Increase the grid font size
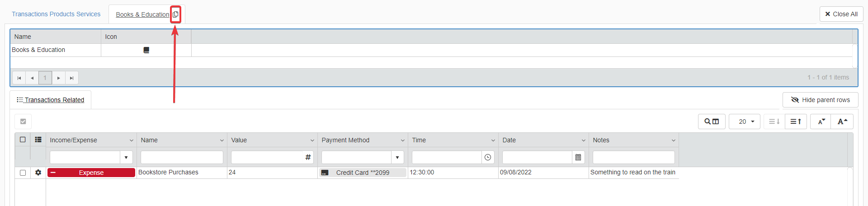 tap(842, 122)
